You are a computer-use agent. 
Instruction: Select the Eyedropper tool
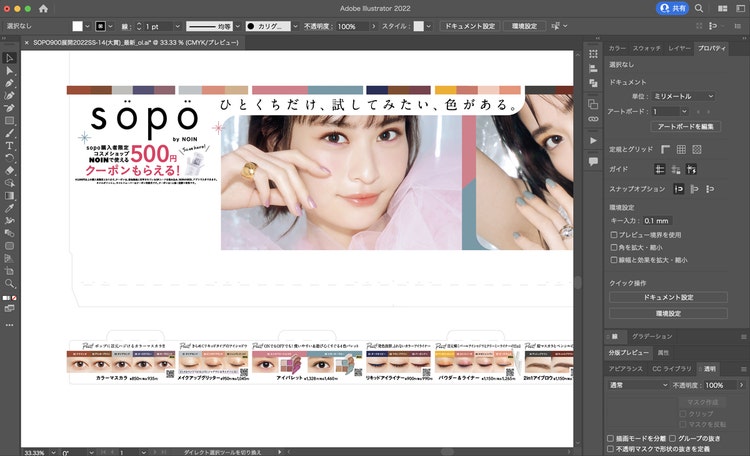(9, 208)
